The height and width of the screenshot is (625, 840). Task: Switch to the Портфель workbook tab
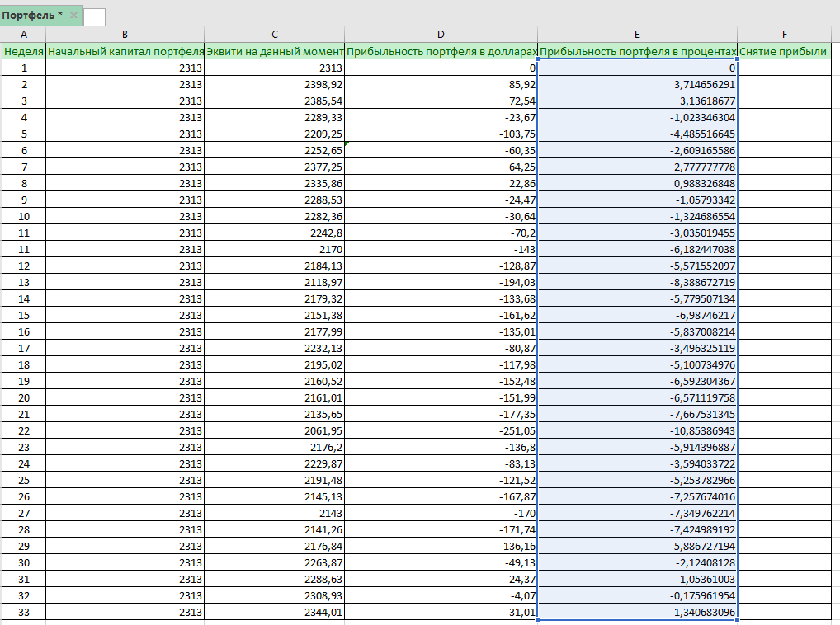point(33,16)
